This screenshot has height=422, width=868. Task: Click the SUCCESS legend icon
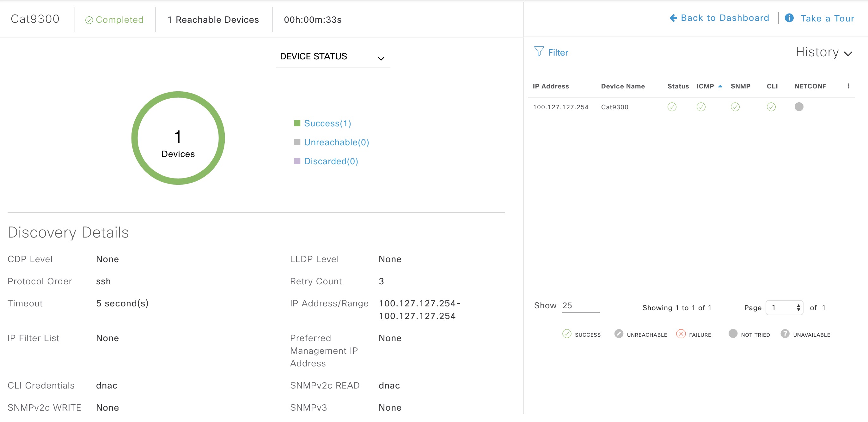point(567,334)
